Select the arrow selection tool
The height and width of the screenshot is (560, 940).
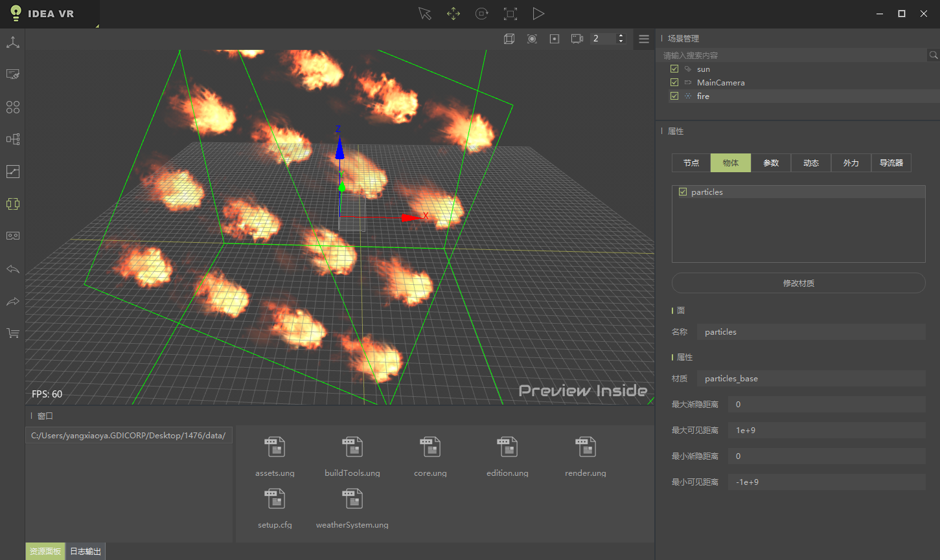click(425, 14)
